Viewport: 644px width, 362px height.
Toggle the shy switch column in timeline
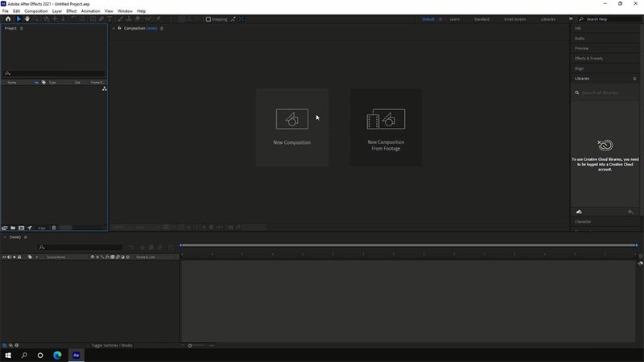point(92,257)
